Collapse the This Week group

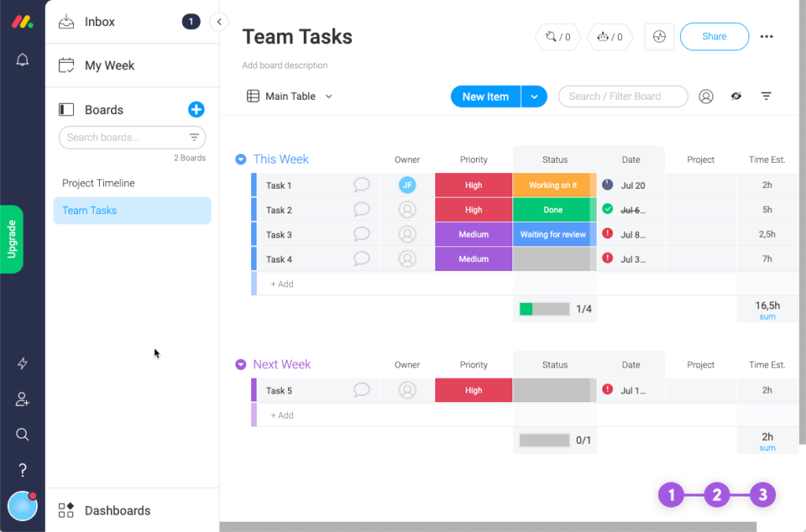241,159
